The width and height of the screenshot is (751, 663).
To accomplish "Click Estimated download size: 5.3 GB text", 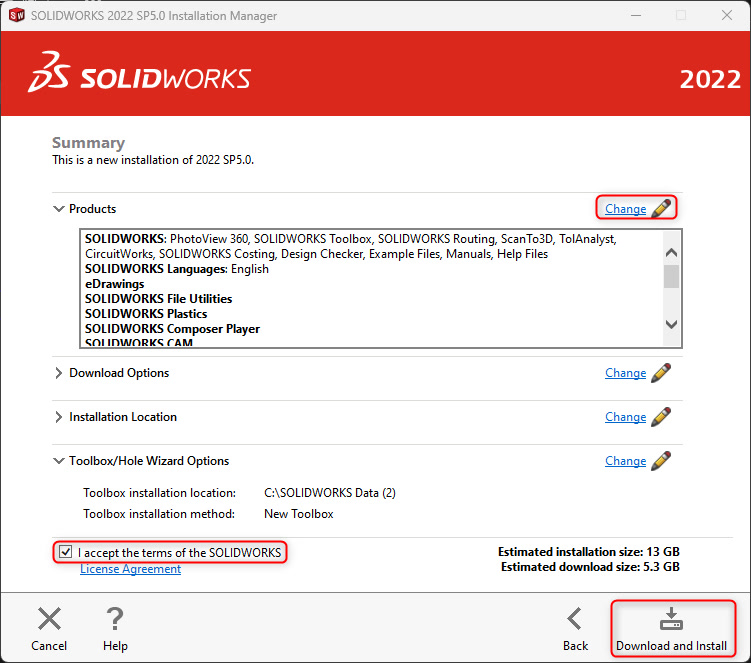I will 590,567.
